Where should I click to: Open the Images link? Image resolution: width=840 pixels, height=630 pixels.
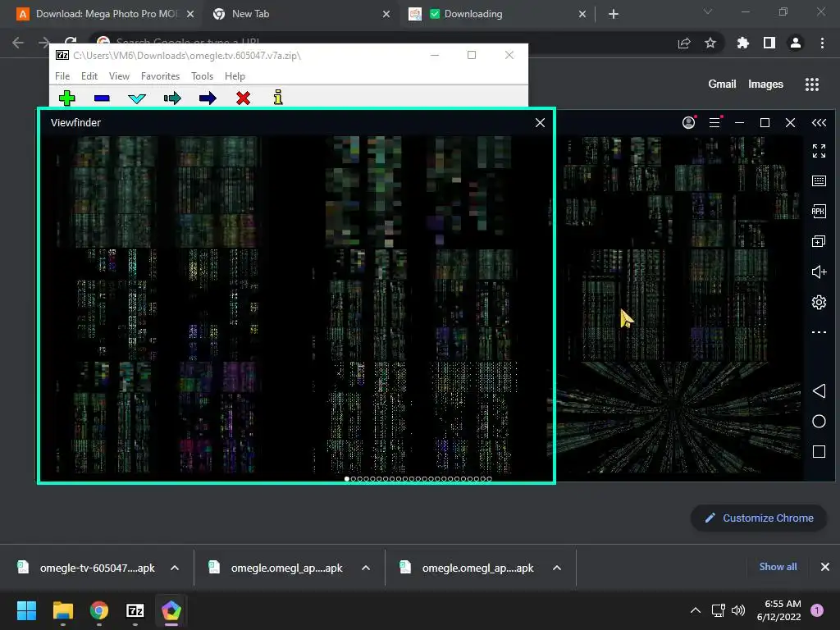tap(765, 84)
